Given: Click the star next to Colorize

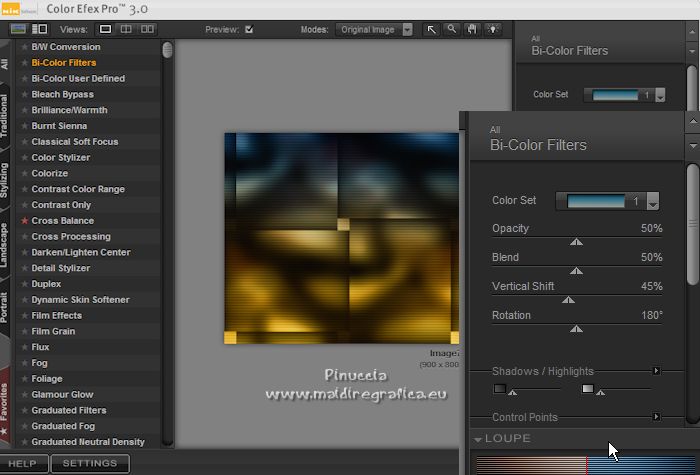Looking at the screenshot, I should click(x=25, y=173).
